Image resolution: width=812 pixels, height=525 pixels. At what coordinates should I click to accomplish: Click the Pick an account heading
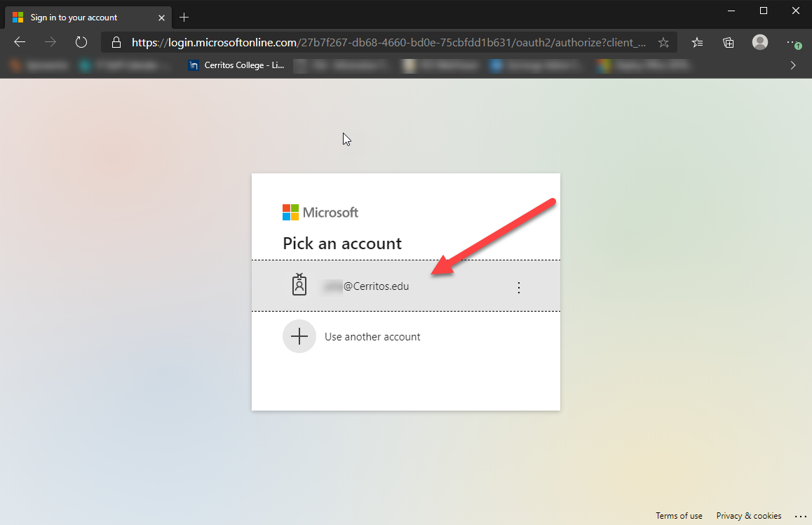(x=342, y=244)
